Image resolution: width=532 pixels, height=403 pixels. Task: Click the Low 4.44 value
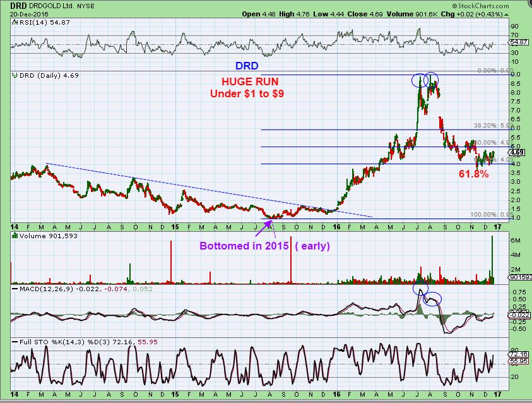coord(328,15)
